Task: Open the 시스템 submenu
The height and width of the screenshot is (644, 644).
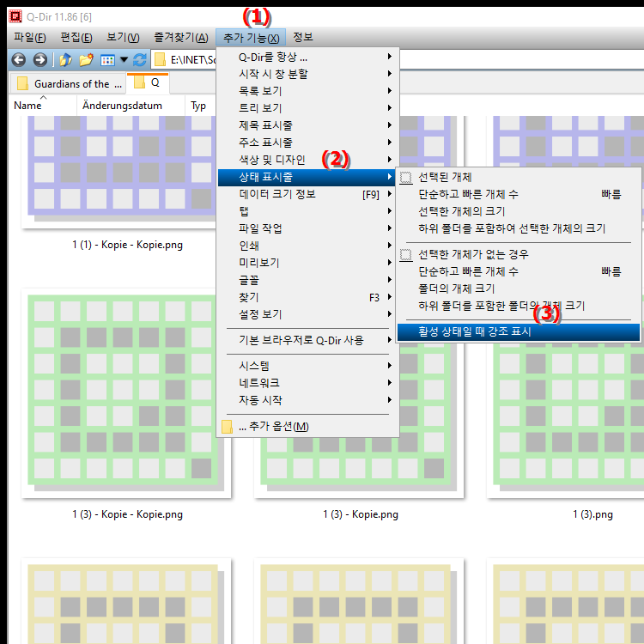Action: [307, 366]
